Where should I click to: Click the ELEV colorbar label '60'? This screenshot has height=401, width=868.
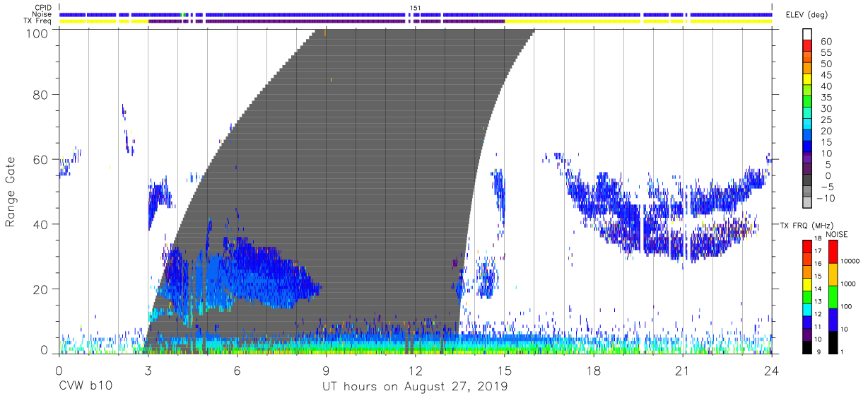pyautogui.click(x=826, y=42)
